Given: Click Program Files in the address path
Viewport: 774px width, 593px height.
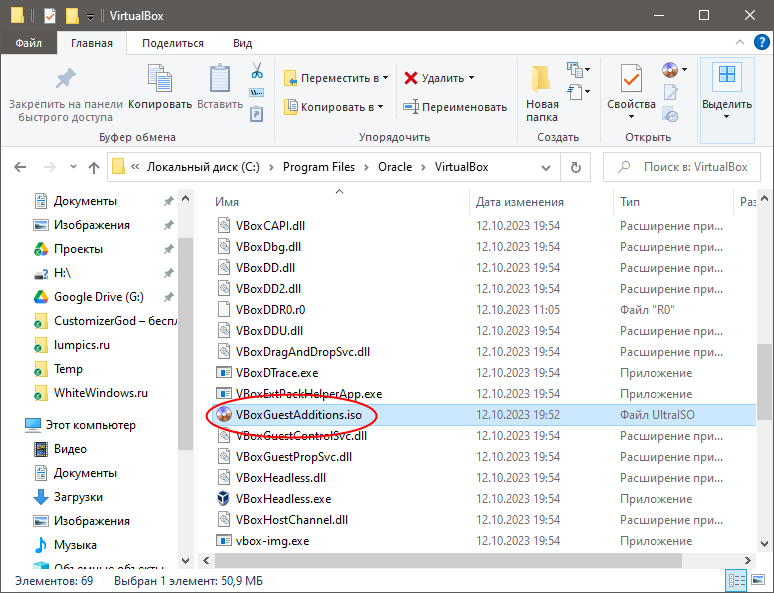Looking at the screenshot, I should tap(319, 167).
